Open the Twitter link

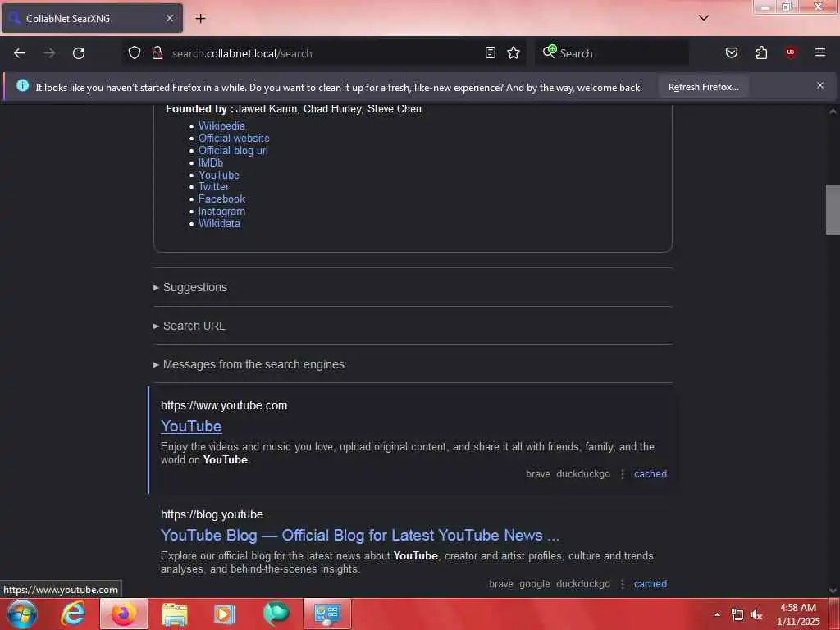[214, 187]
